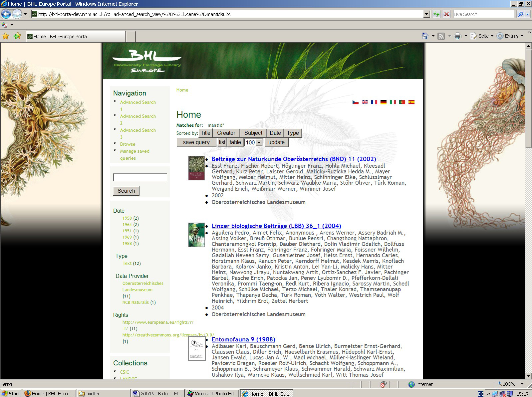Open Linzer biologische Beiträge (LBB) 36_1 link

point(276,226)
